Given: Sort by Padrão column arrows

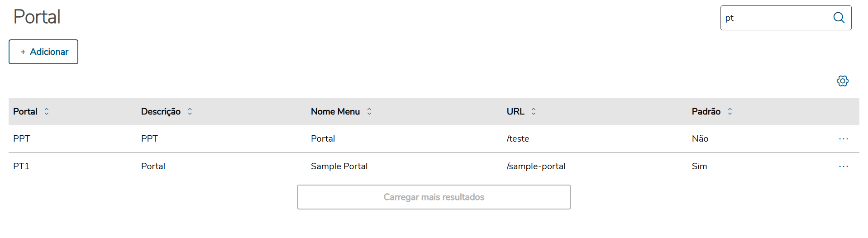Looking at the screenshot, I should 730,111.
